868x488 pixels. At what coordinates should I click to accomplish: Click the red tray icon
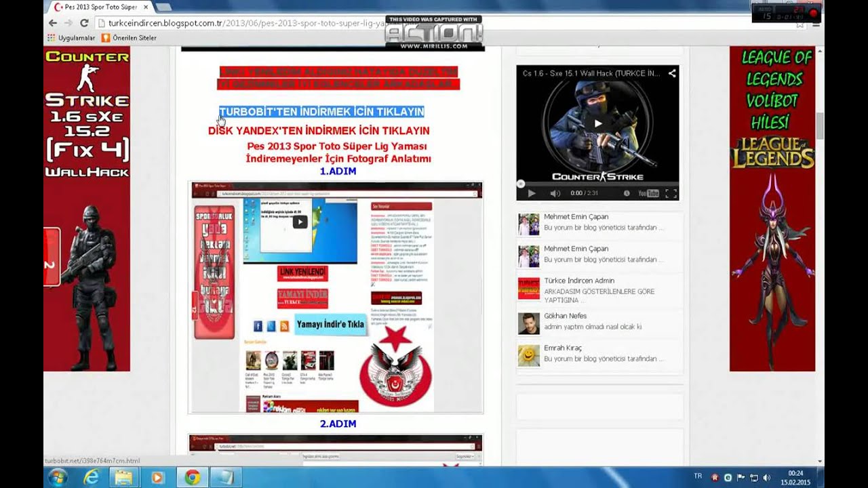[715, 477]
